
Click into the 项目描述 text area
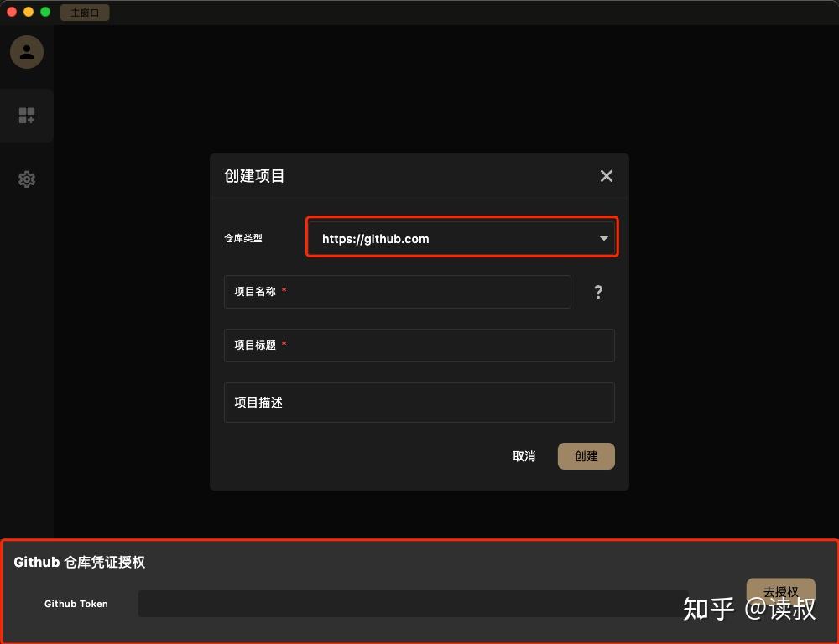click(419, 402)
